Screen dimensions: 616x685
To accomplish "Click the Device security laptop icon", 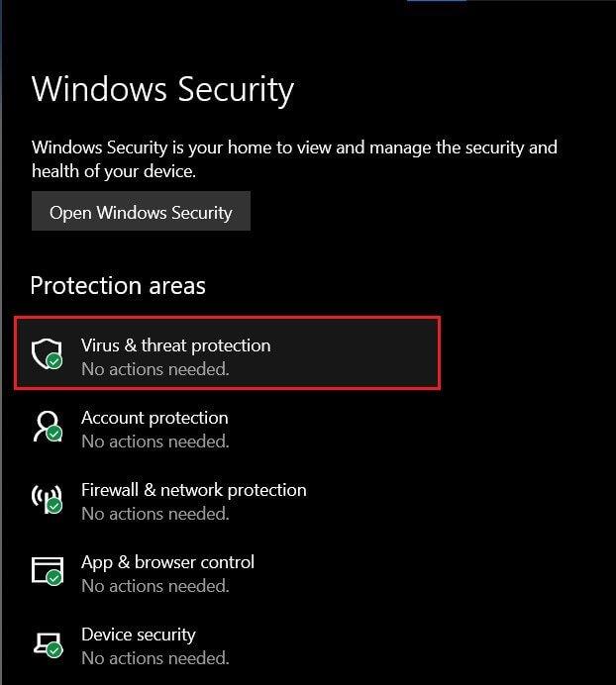I will (x=46, y=642).
